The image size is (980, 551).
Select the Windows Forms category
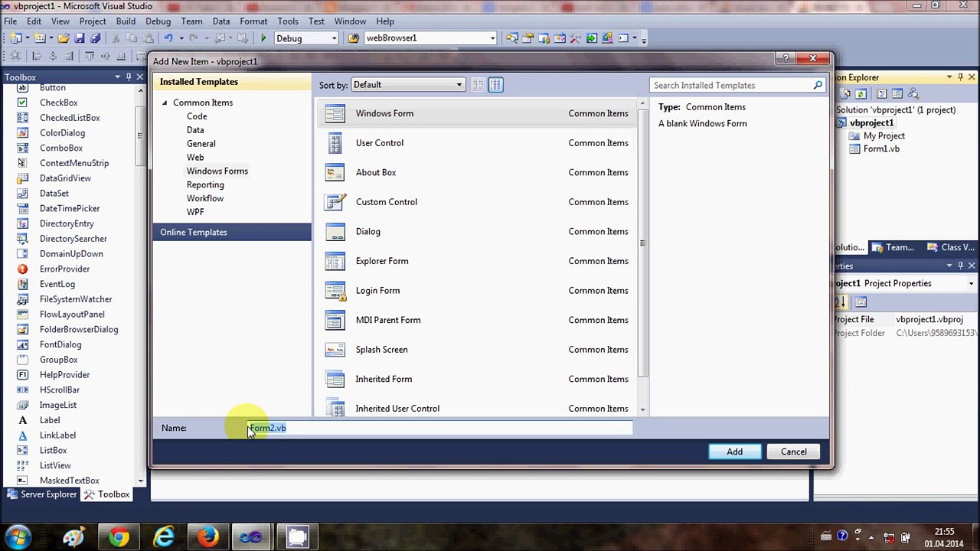pyautogui.click(x=217, y=171)
